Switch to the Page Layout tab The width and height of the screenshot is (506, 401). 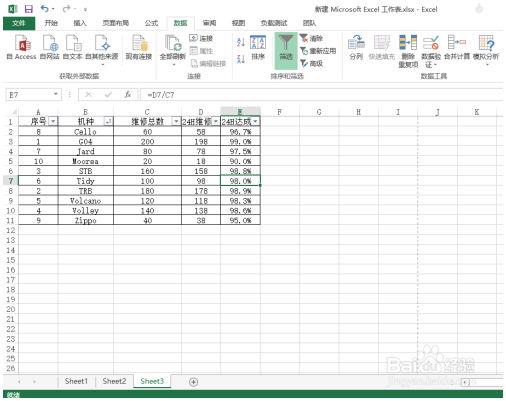point(115,23)
